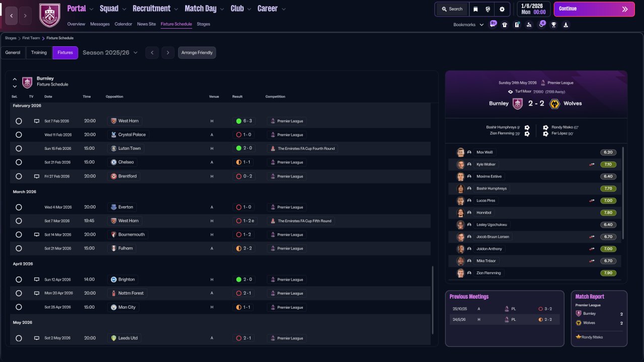Open the bookmark icon beside Search
The width and height of the screenshot is (644, 362).
click(475, 9)
